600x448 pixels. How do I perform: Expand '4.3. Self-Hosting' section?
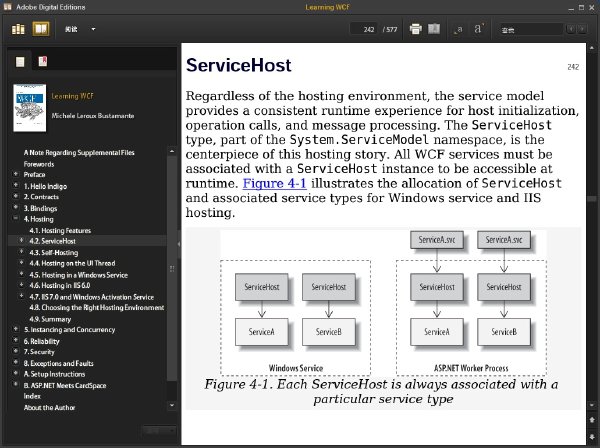[x=21, y=252]
